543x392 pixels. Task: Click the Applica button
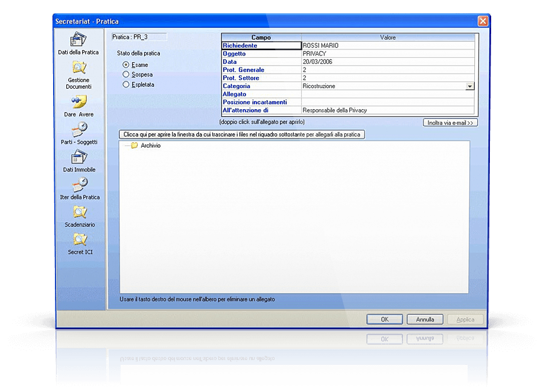(x=465, y=319)
